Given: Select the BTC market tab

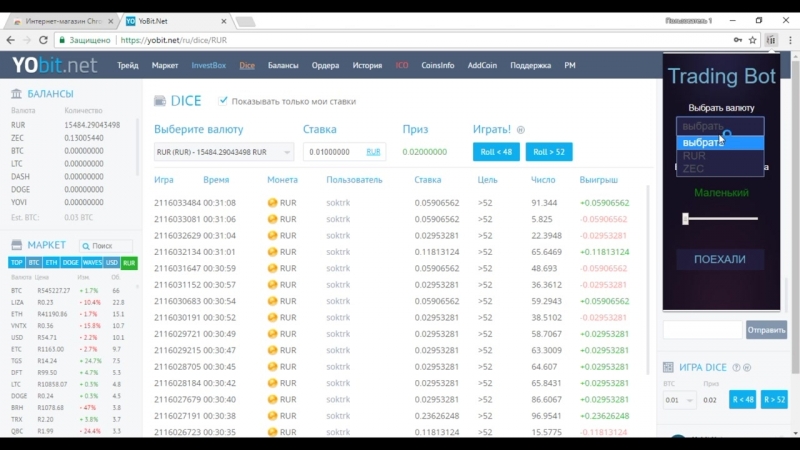Looking at the screenshot, I should [x=34, y=263].
